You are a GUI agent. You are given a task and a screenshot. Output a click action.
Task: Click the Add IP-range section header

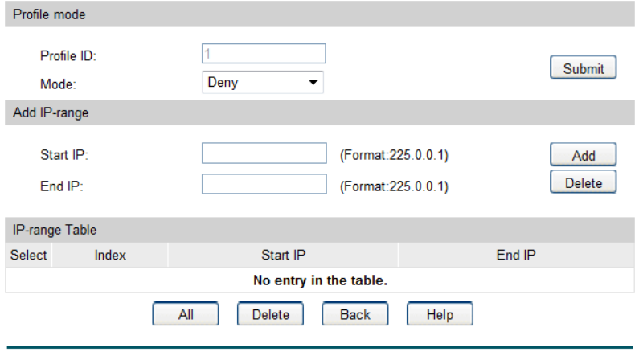[51, 112]
